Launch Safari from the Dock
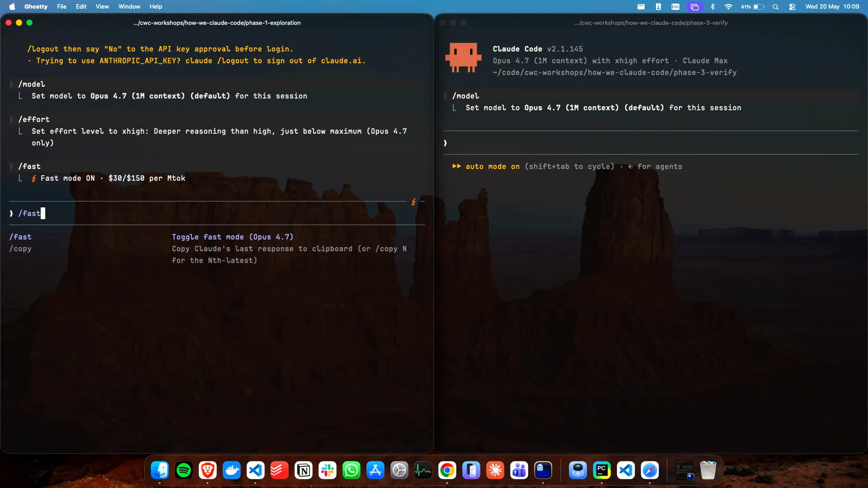 coord(650,470)
